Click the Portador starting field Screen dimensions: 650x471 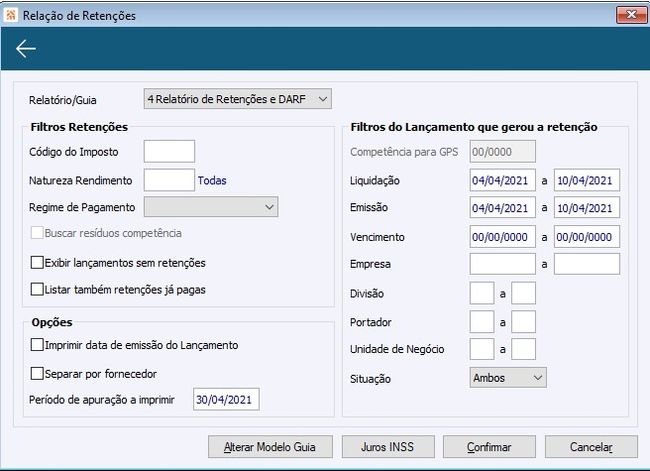[x=482, y=322]
